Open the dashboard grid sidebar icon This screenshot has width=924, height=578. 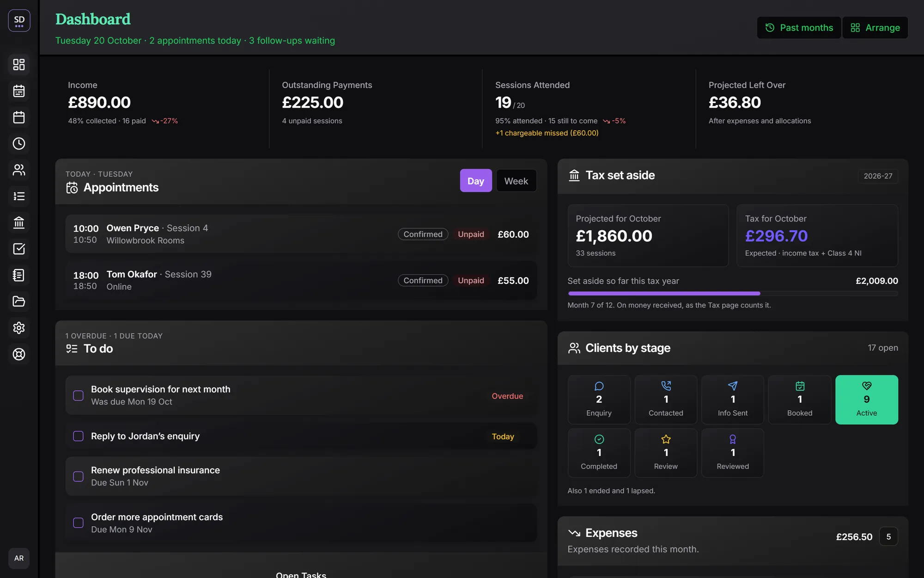coord(19,64)
